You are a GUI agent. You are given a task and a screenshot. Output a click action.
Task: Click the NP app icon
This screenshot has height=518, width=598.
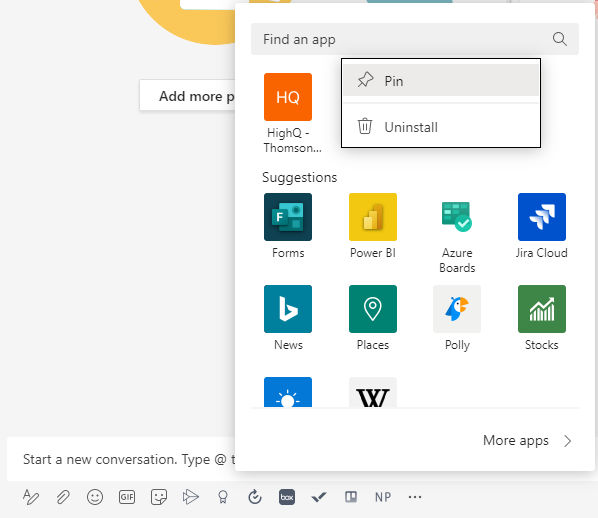(383, 497)
